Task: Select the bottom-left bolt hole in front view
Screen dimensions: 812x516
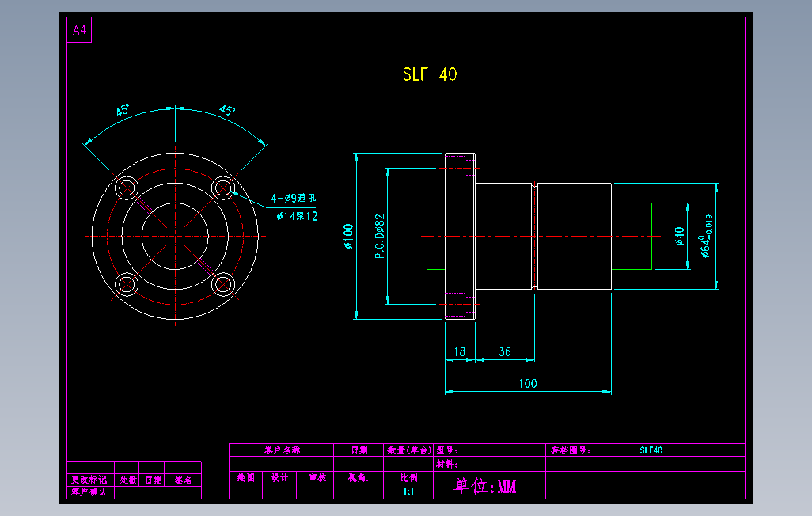Action: 127,284
